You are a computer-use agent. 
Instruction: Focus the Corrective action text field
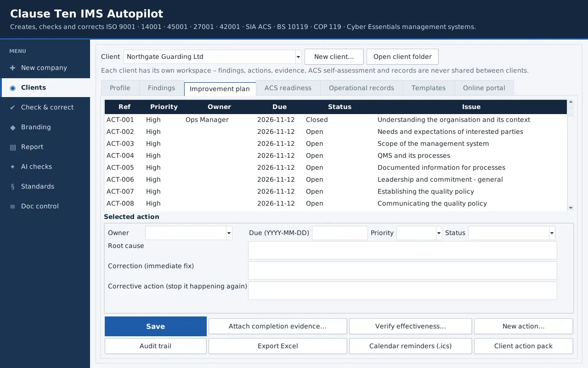(x=402, y=291)
